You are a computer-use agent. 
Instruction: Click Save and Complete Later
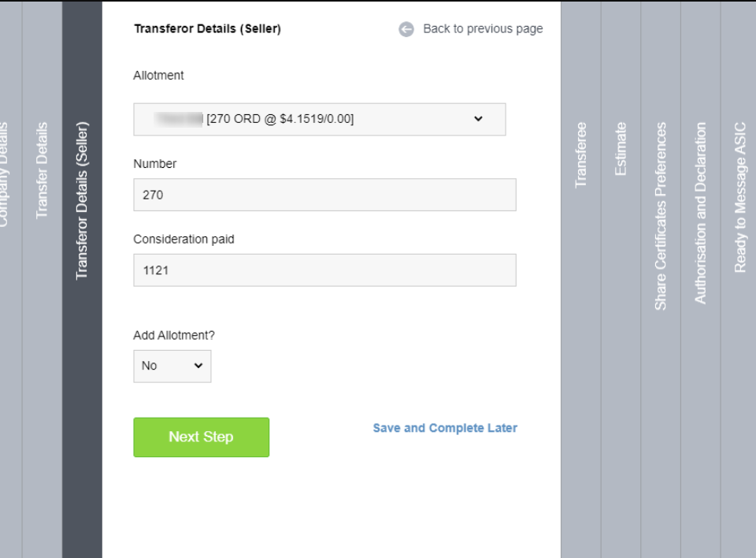(x=444, y=428)
